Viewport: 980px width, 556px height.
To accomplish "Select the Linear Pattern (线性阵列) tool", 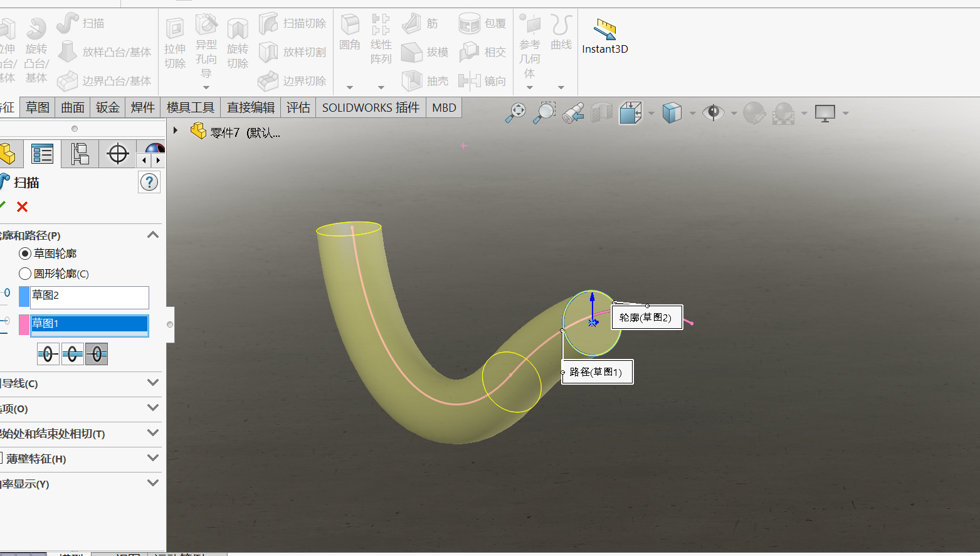I will coord(381,40).
